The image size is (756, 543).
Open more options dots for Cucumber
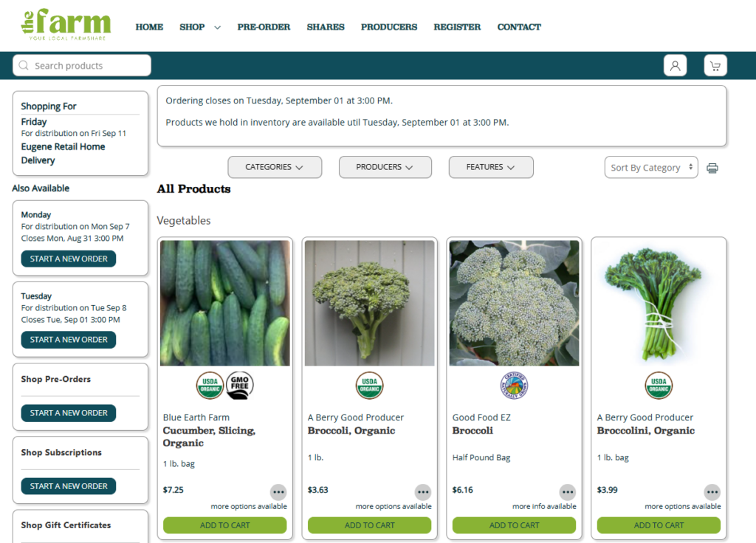[278, 492]
